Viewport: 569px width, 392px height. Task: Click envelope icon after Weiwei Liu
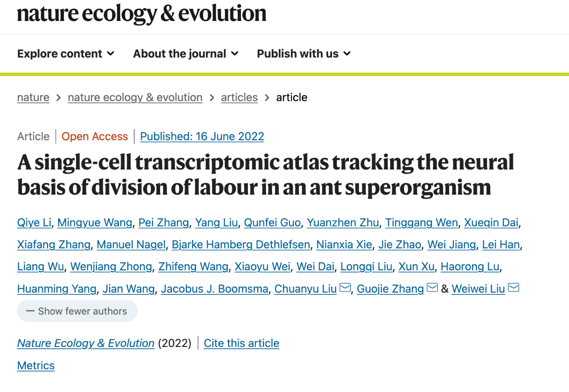pos(513,288)
